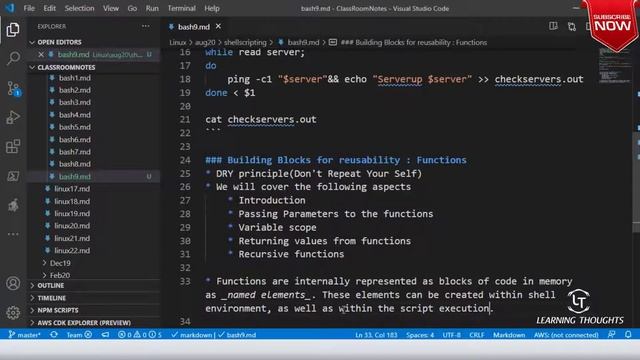Collapse the CLASSROOMNOTES folder section
Image resolution: width=640 pixels, height=360 pixels.
[66, 67]
